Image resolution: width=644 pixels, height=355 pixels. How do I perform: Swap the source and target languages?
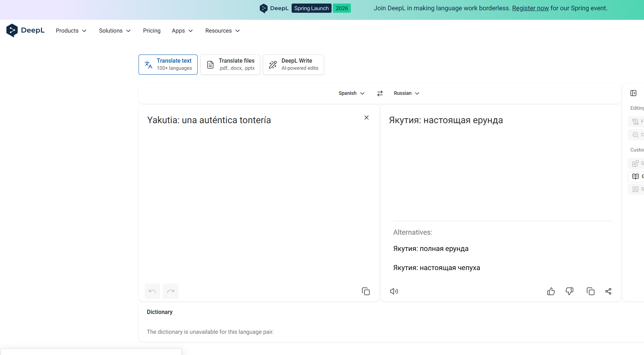(380, 93)
